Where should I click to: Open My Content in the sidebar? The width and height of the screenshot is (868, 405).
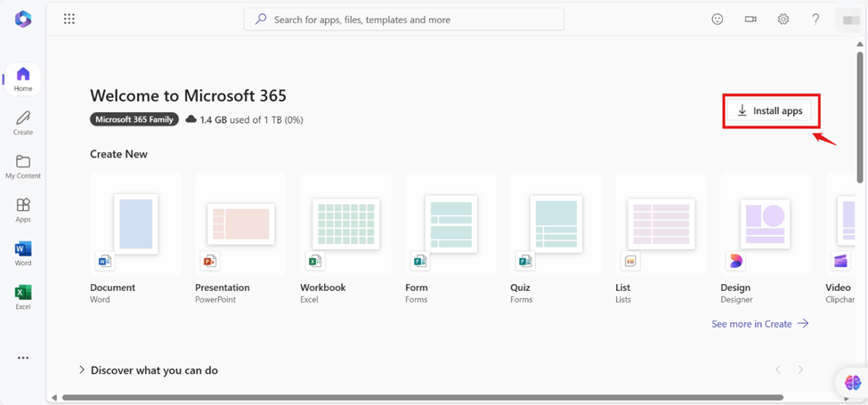click(x=23, y=167)
